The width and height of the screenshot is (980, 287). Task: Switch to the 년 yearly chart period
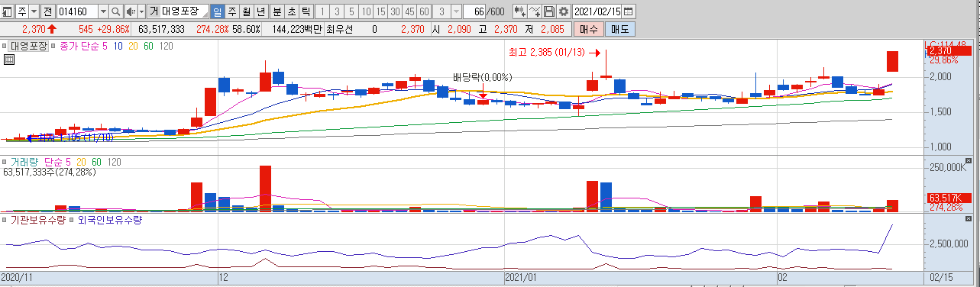(261, 11)
